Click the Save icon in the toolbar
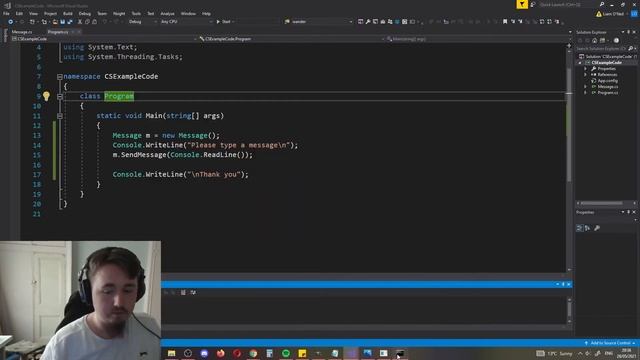Image resolution: width=640 pixels, height=360 pixels. [62, 22]
